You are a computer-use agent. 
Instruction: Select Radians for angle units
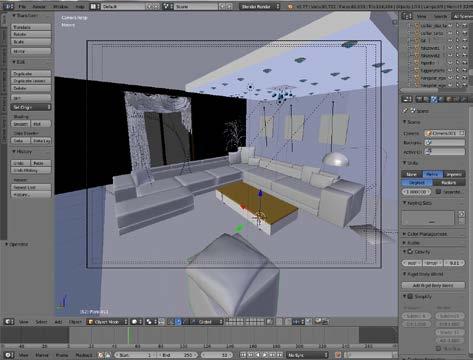449,183
